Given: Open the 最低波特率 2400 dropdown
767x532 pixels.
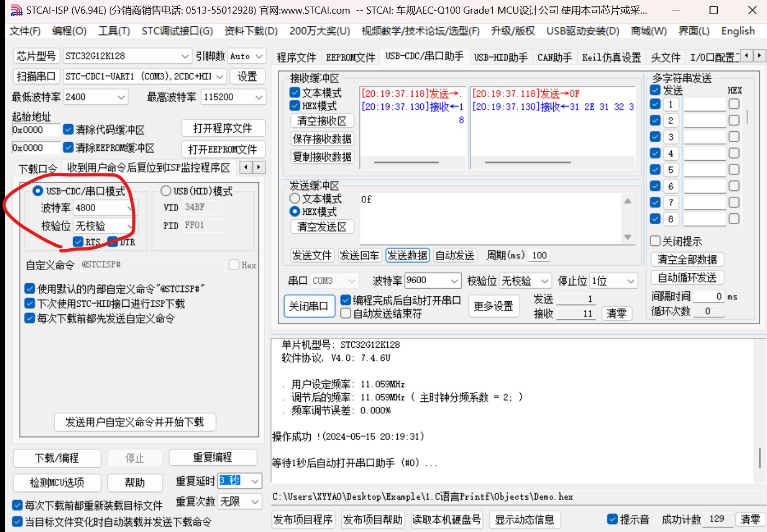Looking at the screenshot, I should point(121,97).
